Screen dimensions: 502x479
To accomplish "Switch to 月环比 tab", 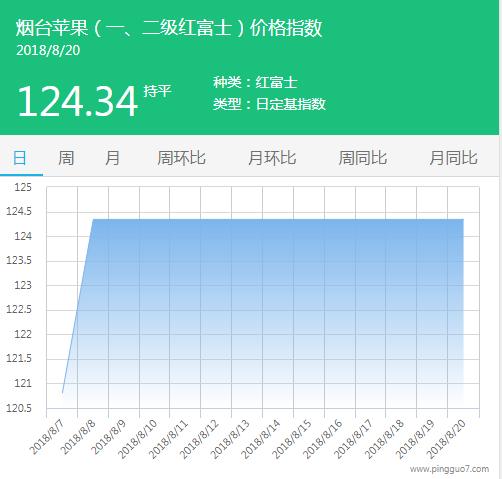I will click(272, 158).
